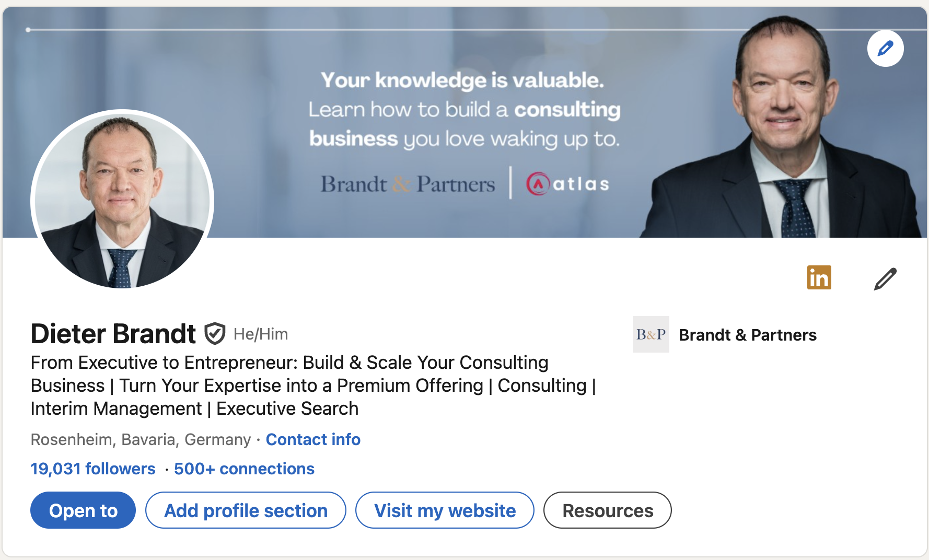The image size is (929, 560).
Task: Click the He/Him pronouns label
Action: tap(261, 334)
